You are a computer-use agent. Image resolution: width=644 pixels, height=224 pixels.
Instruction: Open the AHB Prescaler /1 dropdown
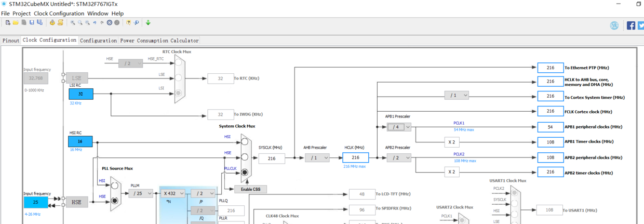pyautogui.click(x=317, y=157)
